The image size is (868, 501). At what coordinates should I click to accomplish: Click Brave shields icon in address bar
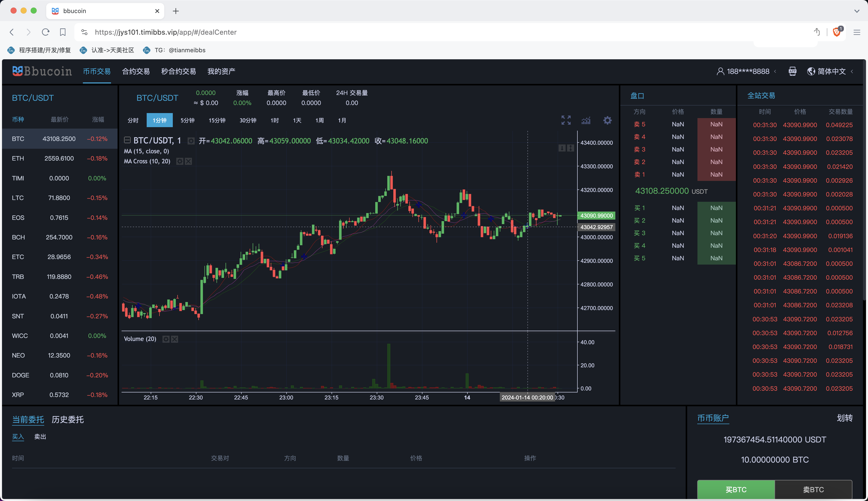[x=836, y=32]
